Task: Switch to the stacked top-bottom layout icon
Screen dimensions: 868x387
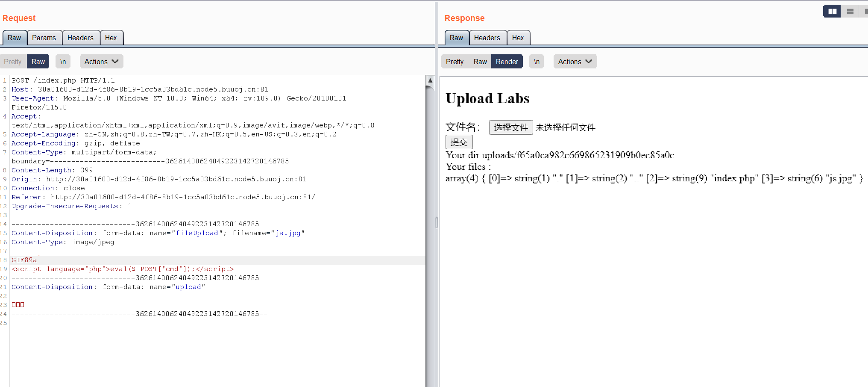Action: (x=850, y=12)
